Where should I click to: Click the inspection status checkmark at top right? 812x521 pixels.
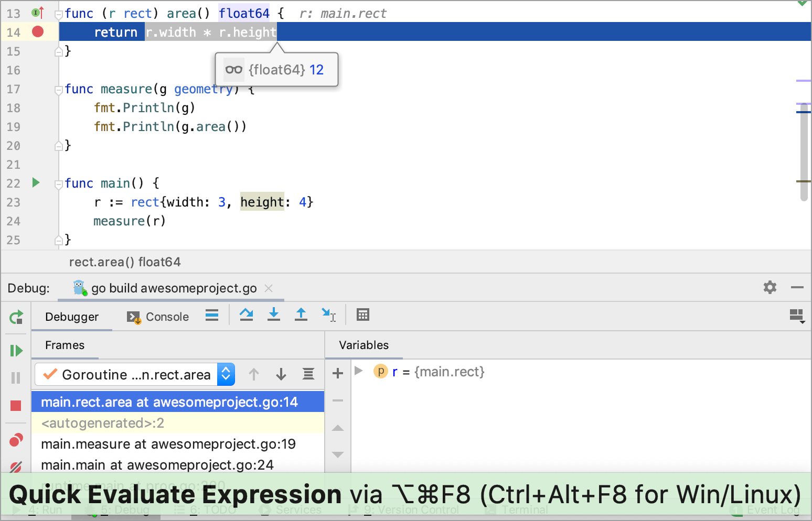coord(802,3)
